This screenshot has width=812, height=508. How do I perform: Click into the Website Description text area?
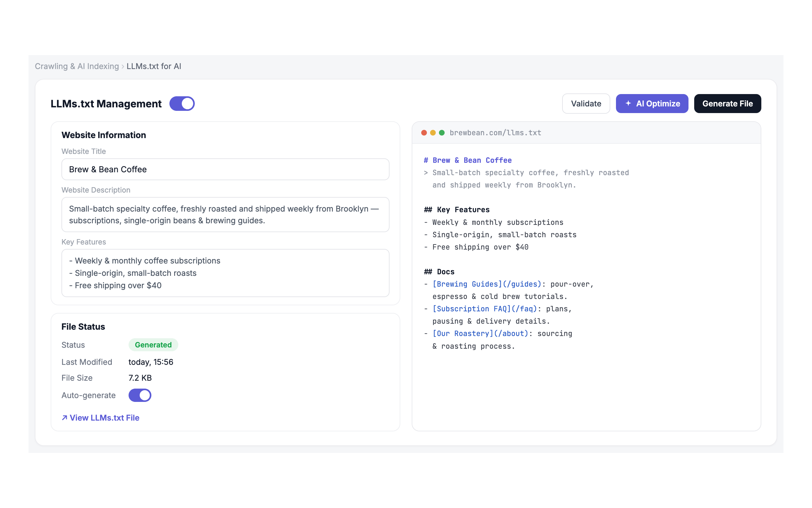pos(225,215)
